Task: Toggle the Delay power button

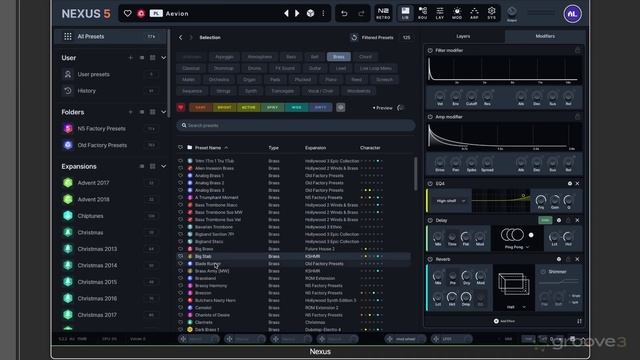Action: [430, 220]
